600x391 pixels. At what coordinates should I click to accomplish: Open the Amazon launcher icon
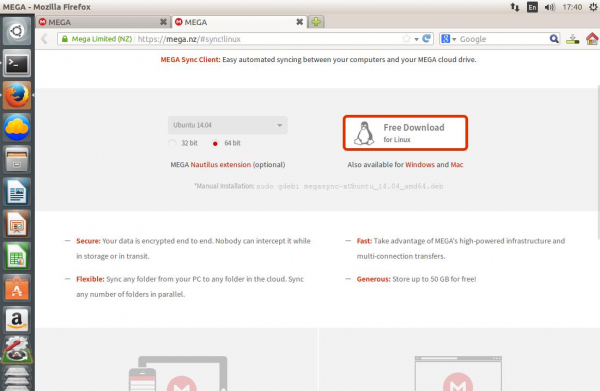tap(17, 320)
